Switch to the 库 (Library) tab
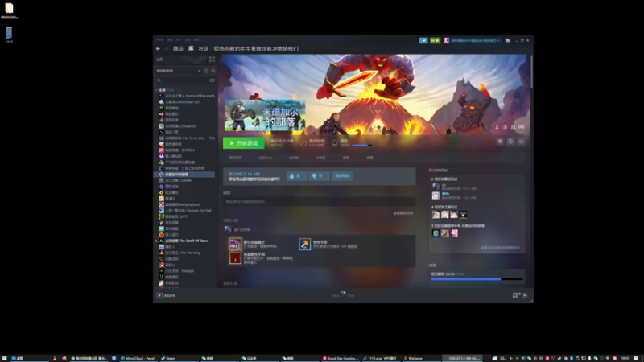 pyautogui.click(x=191, y=49)
